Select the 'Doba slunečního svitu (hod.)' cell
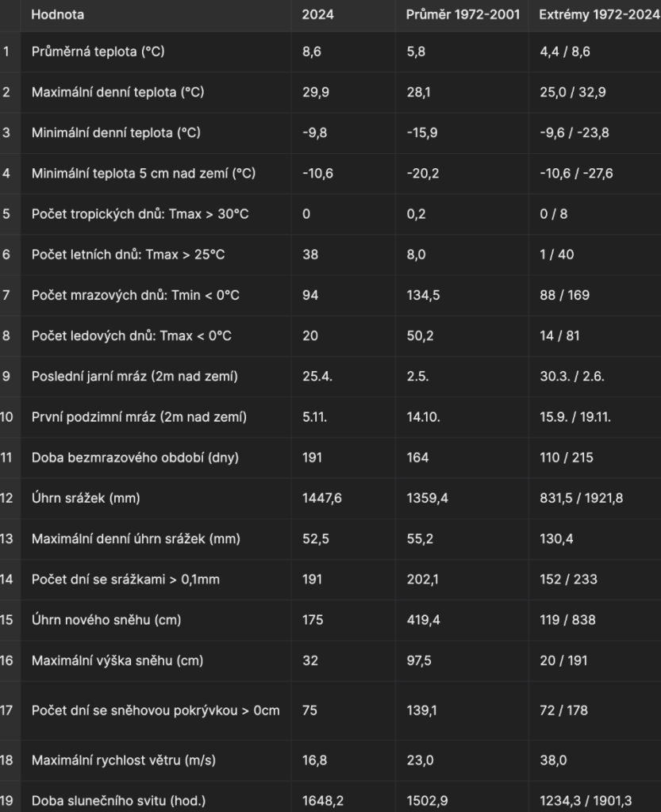This screenshot has width=661, height=812. pyautogui.click(x=118, y=801)
